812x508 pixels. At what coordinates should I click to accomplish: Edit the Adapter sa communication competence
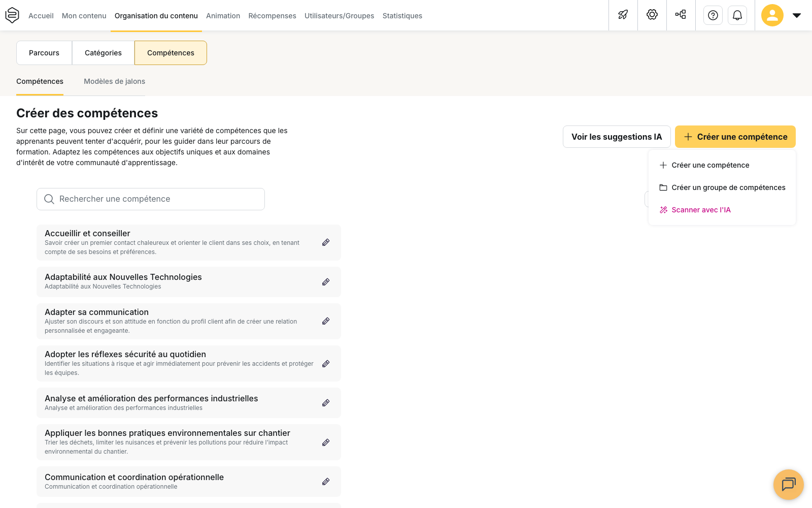tap(326, 321)
